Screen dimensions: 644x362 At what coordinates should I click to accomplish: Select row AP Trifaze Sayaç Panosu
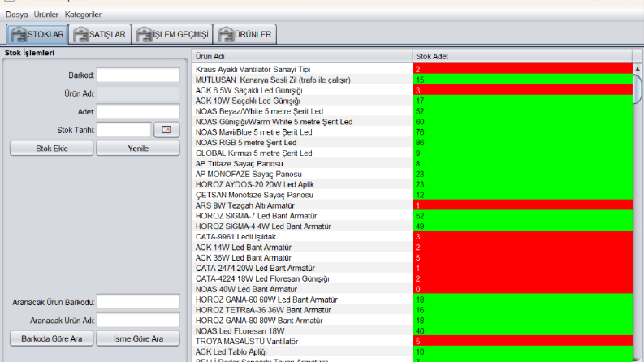pos(413,163)
